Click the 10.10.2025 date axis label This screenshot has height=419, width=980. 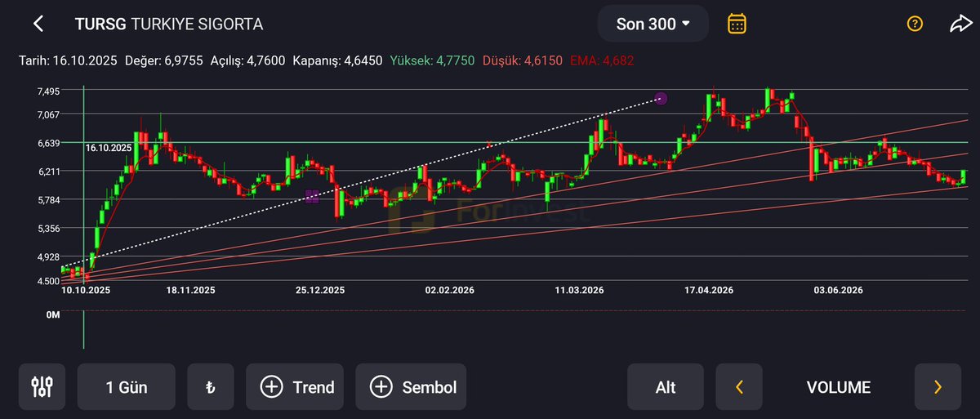[x=86, y=290]
